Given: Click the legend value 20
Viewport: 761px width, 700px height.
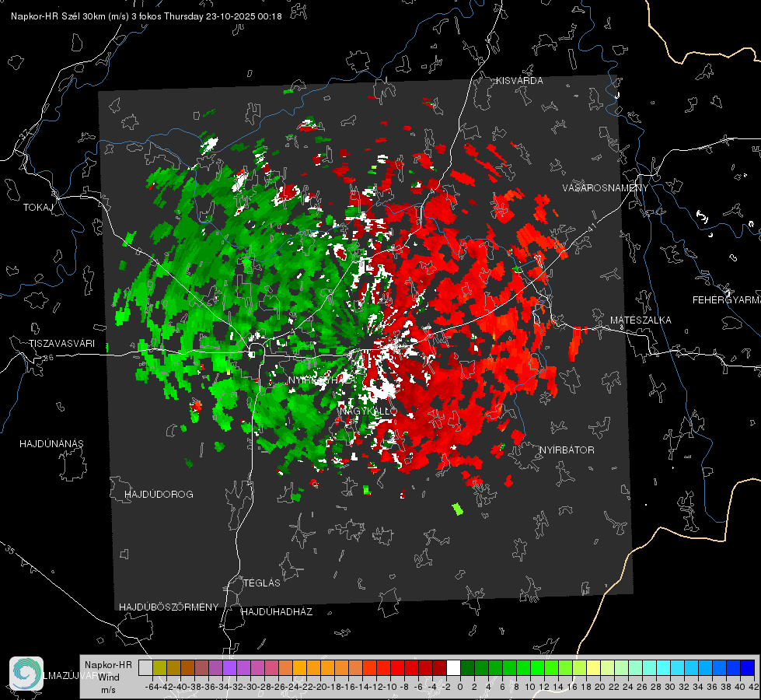Looking at the screenshot, I should pyautogui.click(x=600, y=687).
